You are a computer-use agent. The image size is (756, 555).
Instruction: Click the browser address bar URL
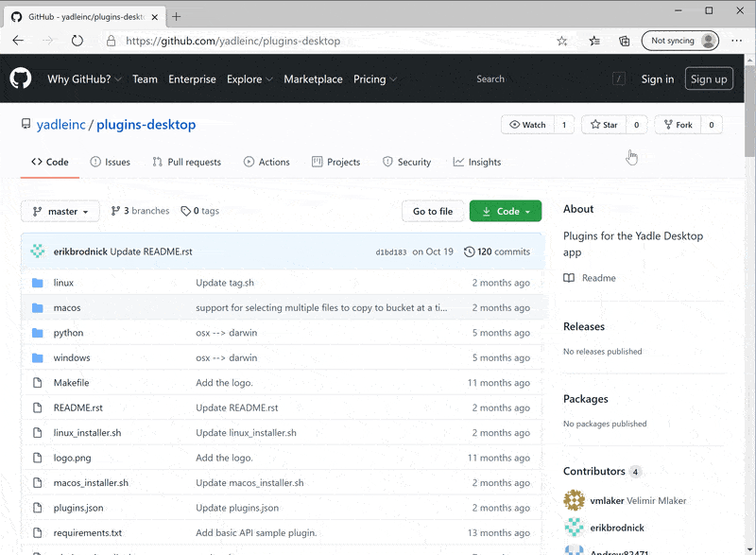pyautogui.click(x=232, y=41)
